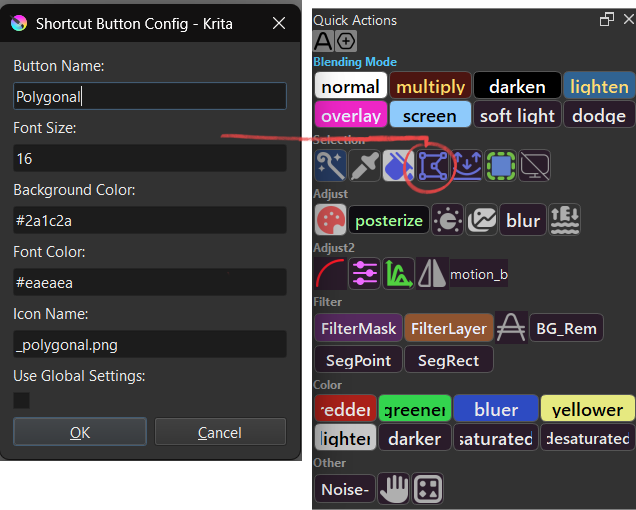Click the yellower color button
This screenshot has height=510, width=636.
pos(588,409)
